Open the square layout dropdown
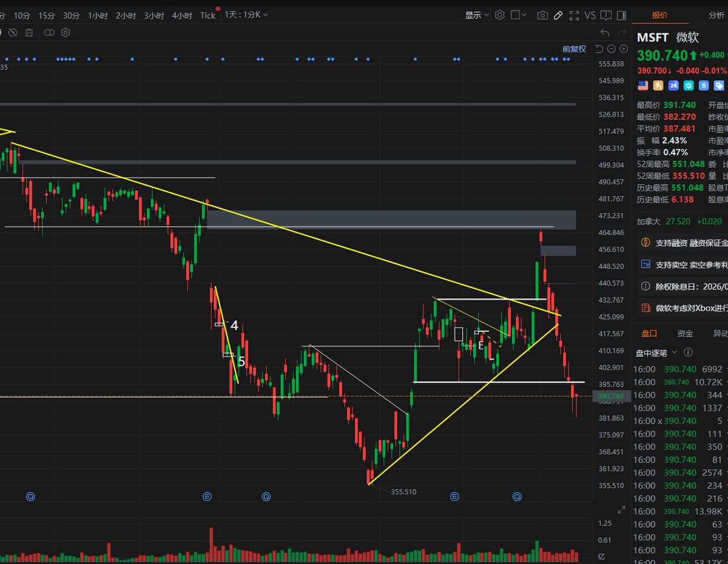Screen dimensions: 728x564 519,15
